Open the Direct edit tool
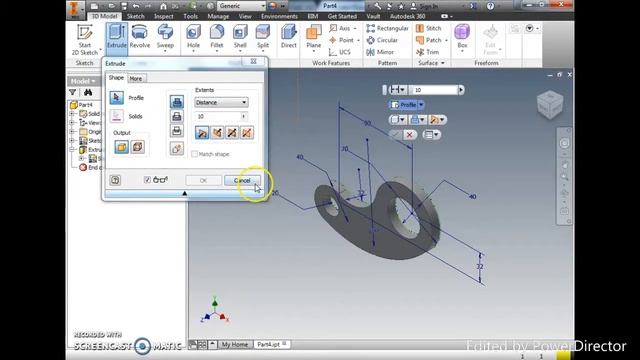 pyautogui.click(x=289, y=37)
